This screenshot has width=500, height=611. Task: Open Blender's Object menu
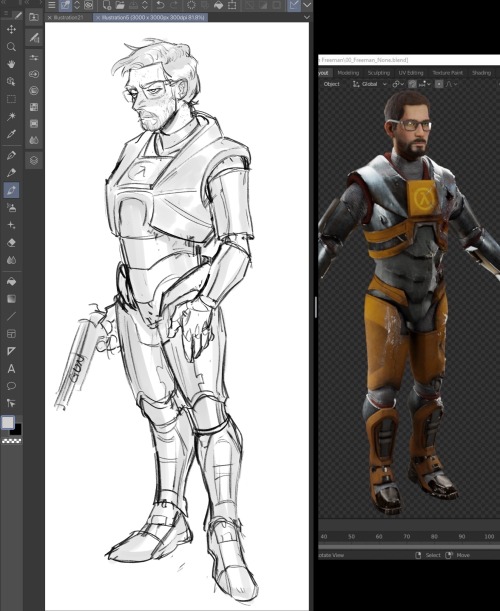pos(332,84)
